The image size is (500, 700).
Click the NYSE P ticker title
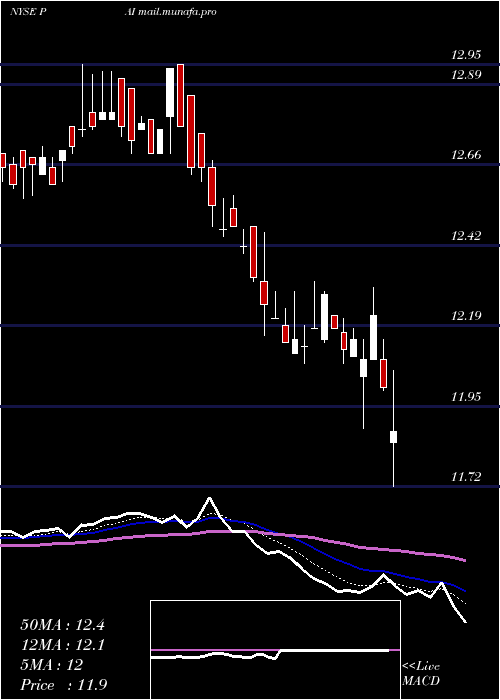click(28, 12)
